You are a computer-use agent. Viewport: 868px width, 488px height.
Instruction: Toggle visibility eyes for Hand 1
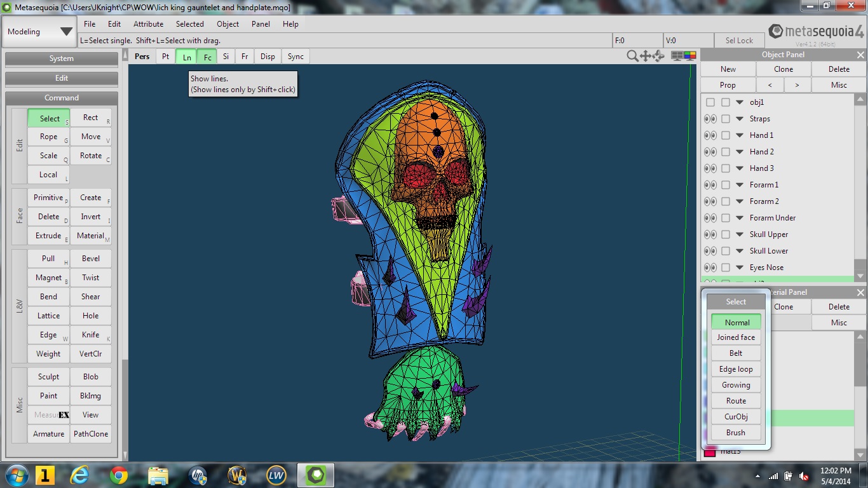[710, 135]
